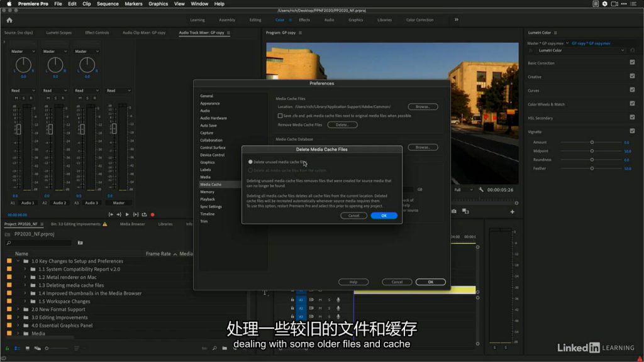Create a New Bin in Project panel
Image resolution: width=644 pixels, height=362 pixels.
click(225, 348)
